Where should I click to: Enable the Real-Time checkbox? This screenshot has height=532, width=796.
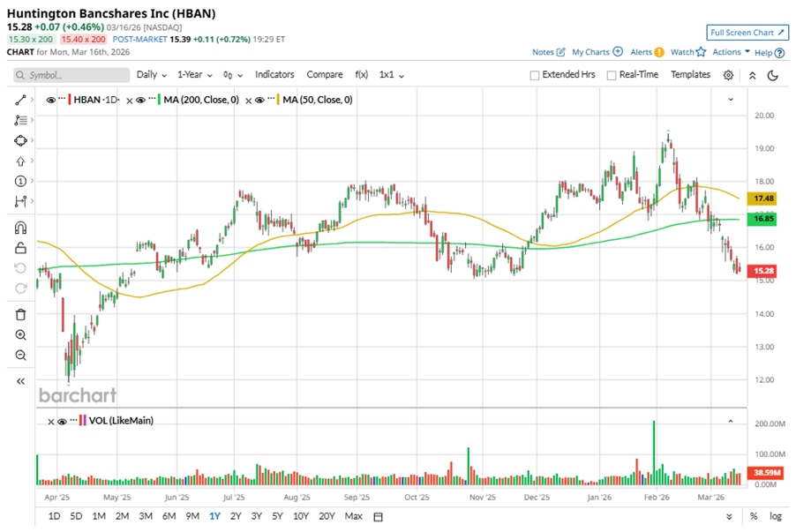[612, 75]
